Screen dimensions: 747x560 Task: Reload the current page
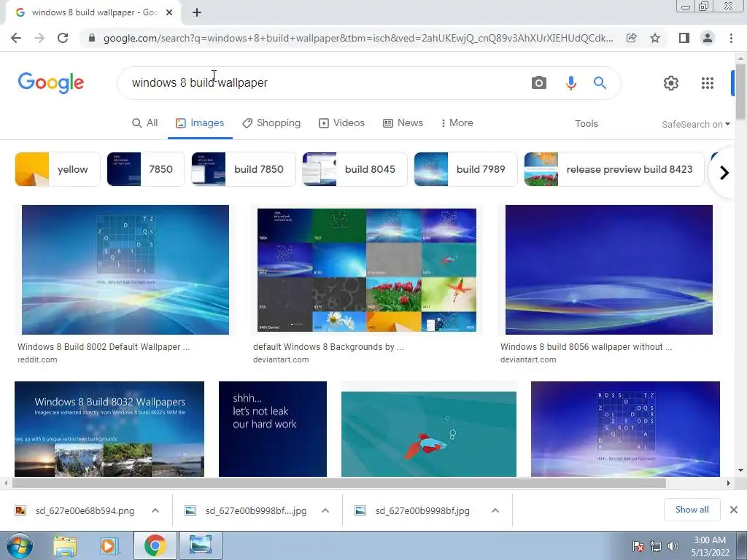(63, 38)
